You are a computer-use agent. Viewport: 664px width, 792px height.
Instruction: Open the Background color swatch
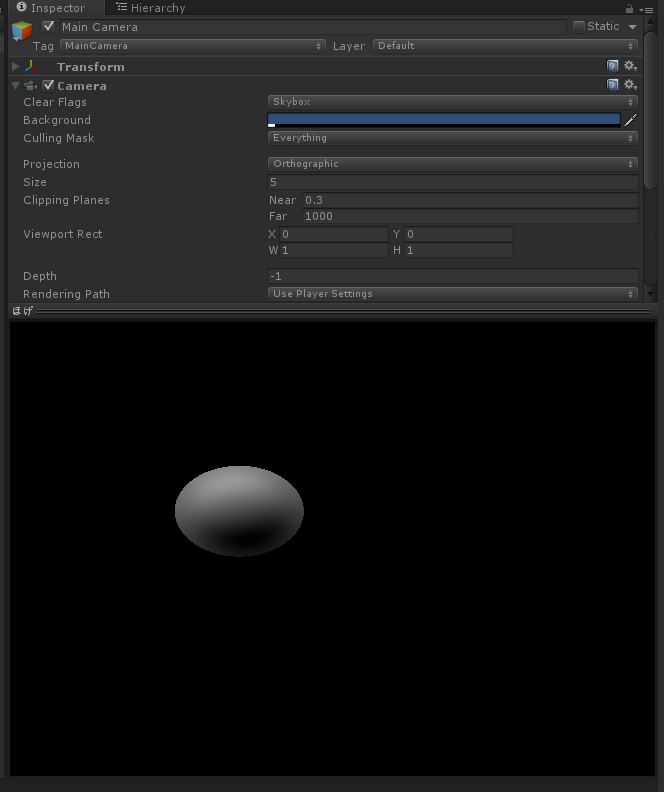[x=444, y=120]
